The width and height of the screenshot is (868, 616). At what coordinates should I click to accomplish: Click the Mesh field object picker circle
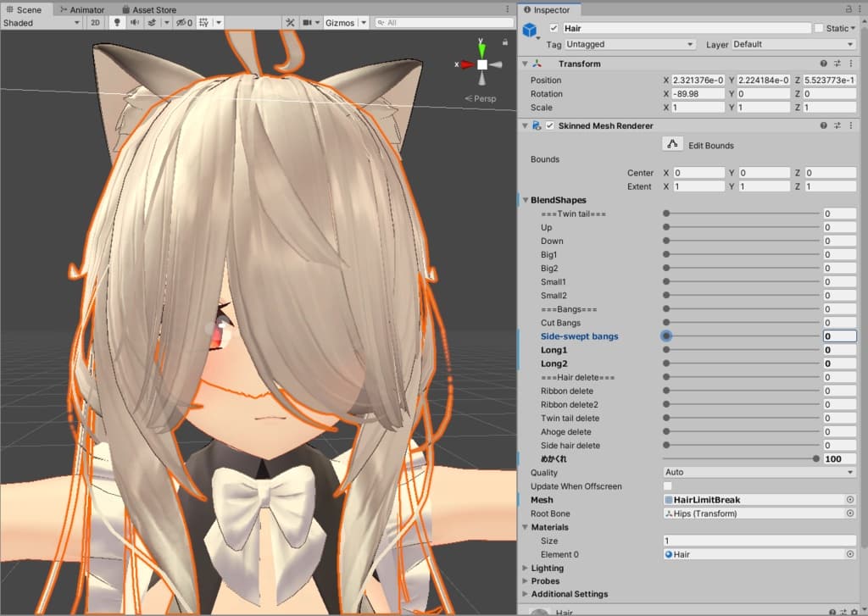click(849, 500)
